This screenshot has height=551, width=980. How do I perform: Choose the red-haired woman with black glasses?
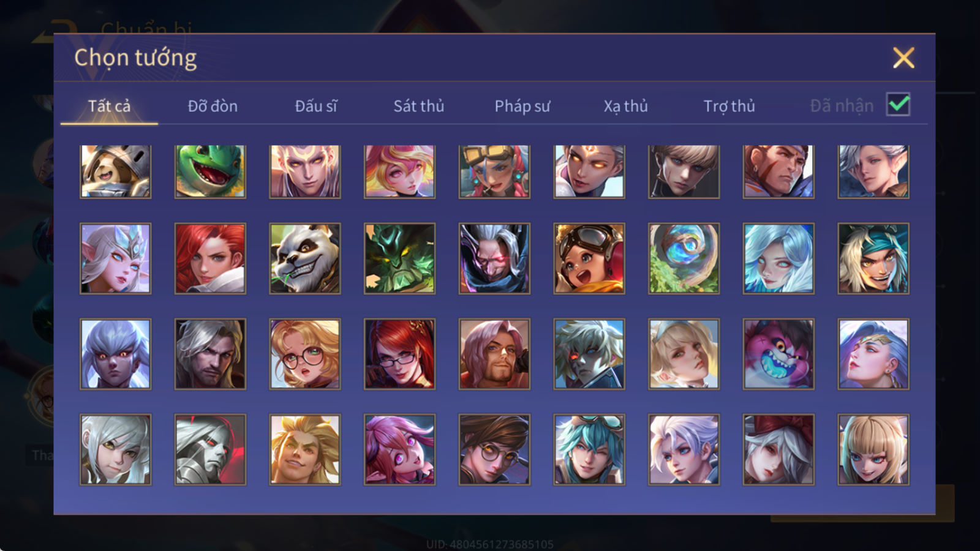tap(399, 354)
